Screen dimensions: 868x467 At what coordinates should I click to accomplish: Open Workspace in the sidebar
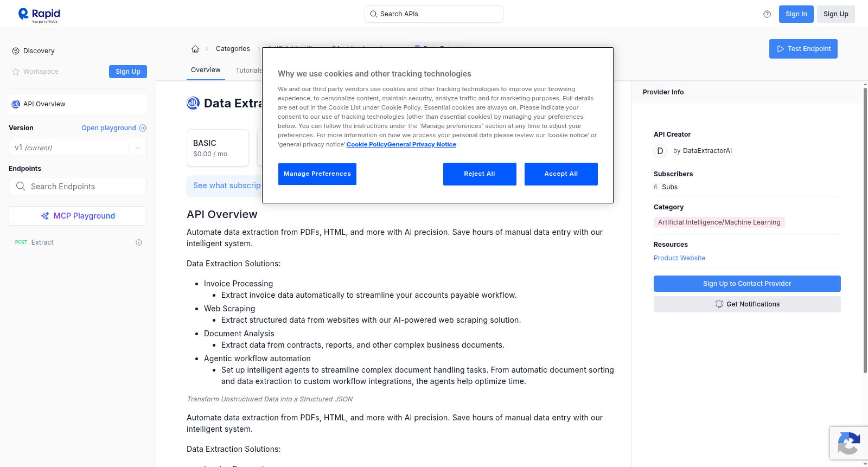coord(41,72)
